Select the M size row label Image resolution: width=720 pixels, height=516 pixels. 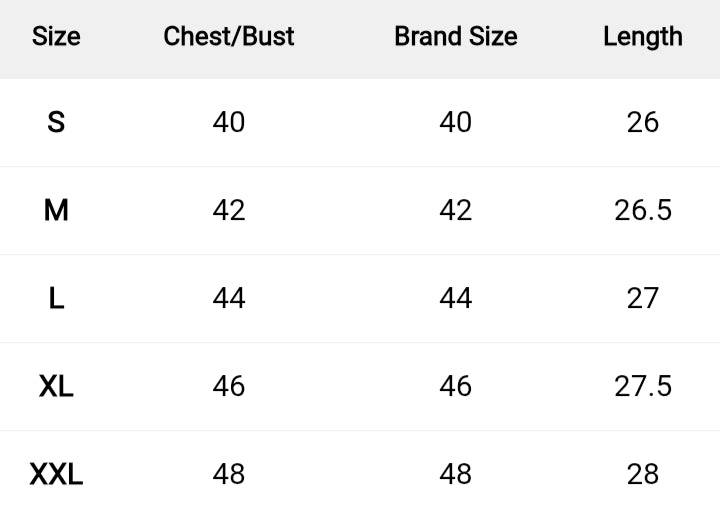click(x=56, y=210)
